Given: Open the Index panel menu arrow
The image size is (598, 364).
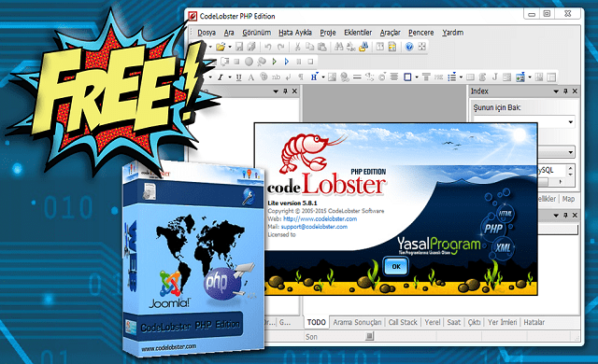Looking at the screenshot, I should click(556, 91).
